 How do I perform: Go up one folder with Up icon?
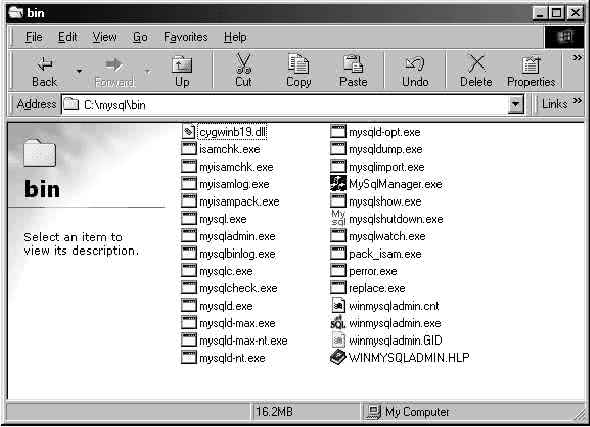182,64
